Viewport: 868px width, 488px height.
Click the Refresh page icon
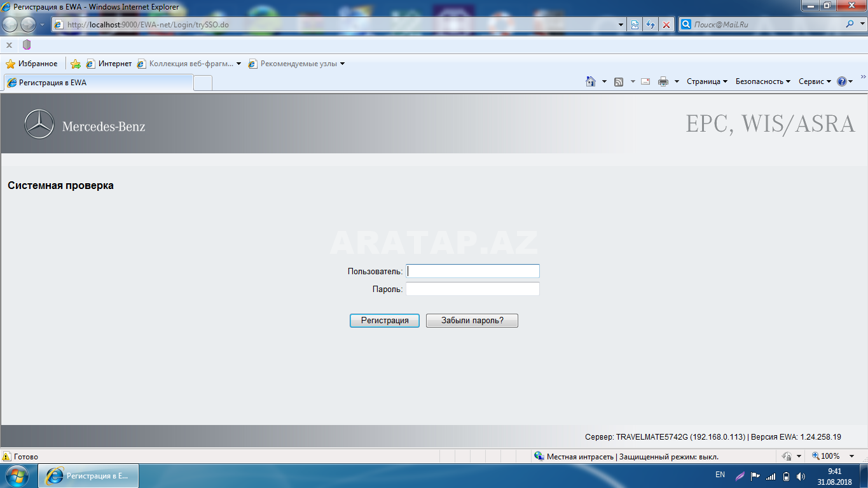(651, 25)
